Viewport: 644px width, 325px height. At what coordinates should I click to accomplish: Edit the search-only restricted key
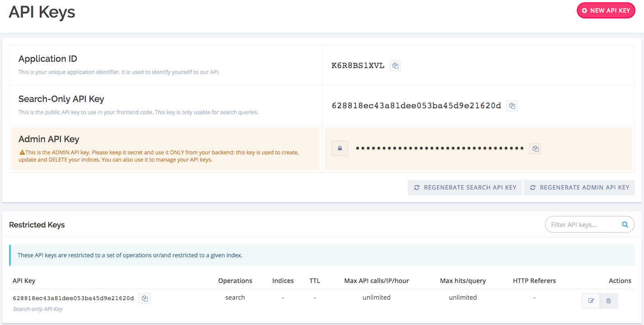click(x=591, y=301)
